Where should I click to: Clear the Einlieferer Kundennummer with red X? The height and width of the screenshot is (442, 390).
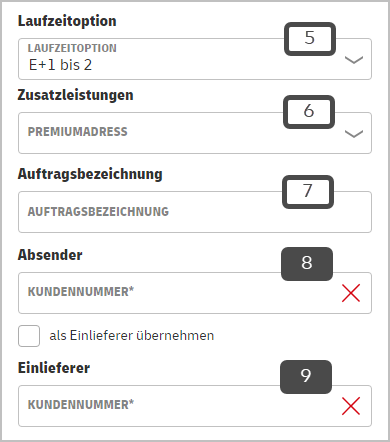(351, 406)
